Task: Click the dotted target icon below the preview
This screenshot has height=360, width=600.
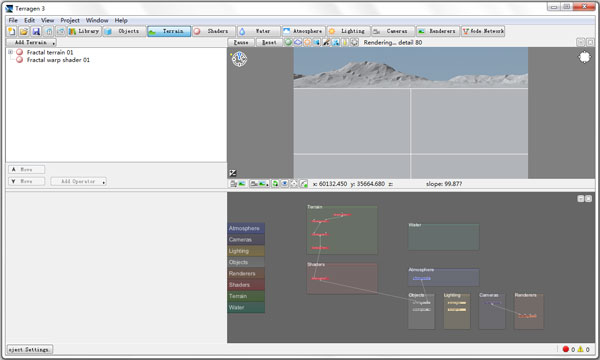Action: tap(294, 184)
